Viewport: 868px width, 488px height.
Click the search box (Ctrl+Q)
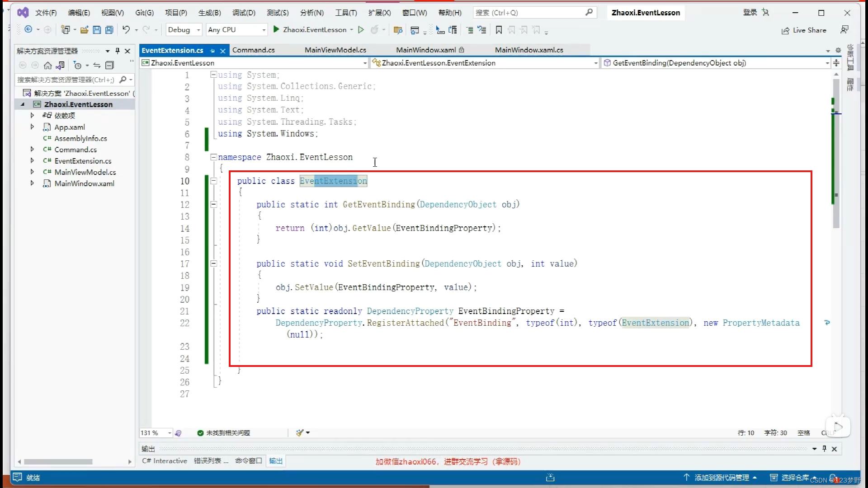tap(534, 13)
